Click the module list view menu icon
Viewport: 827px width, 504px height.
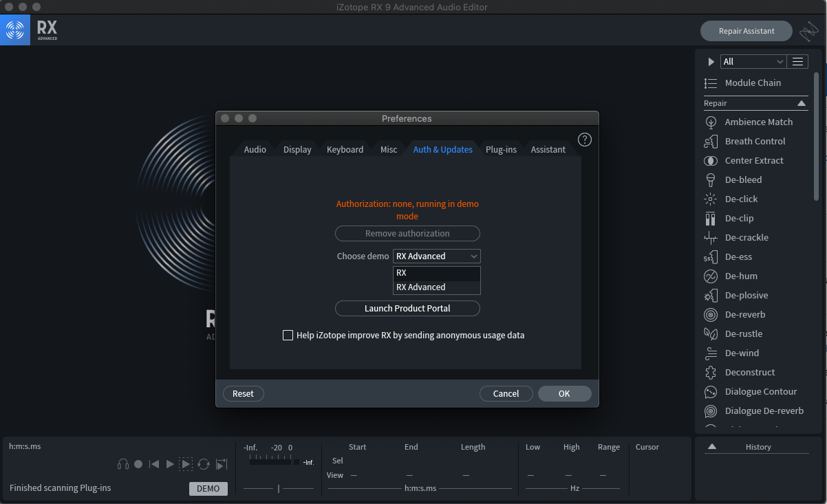click(797, 61)
